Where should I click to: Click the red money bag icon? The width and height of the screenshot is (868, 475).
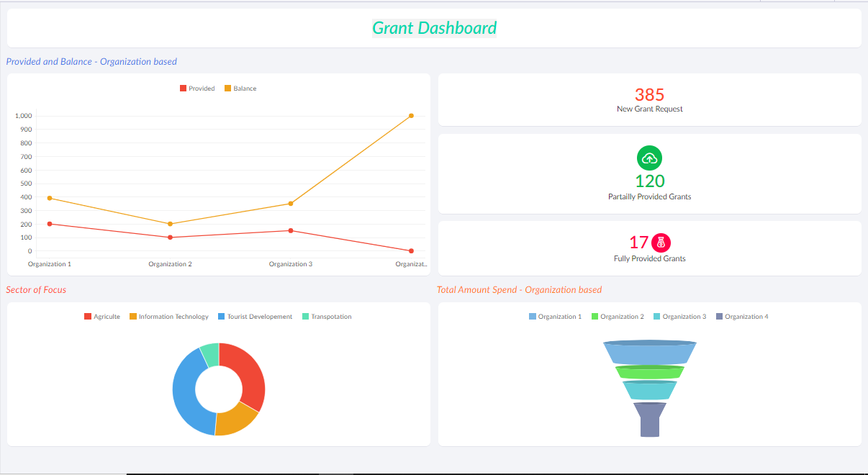661,243
